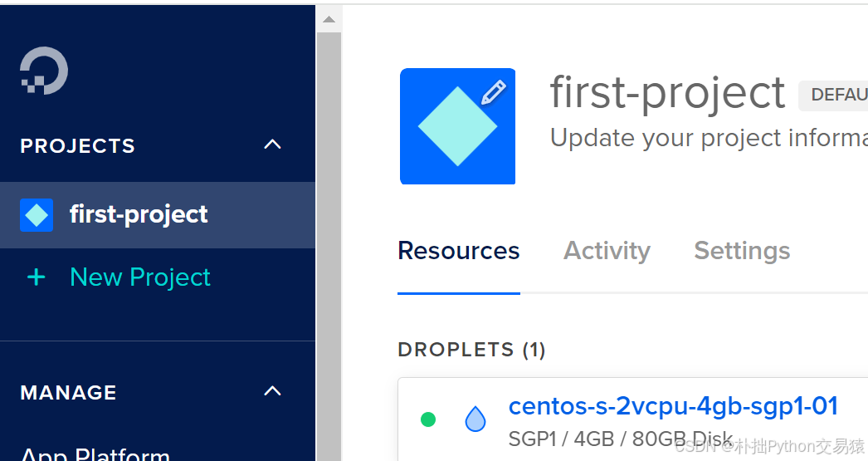Screen dimensions: 868x461
Task: Open App Platform in Manage menu
Action: click(x=95, y=454)
